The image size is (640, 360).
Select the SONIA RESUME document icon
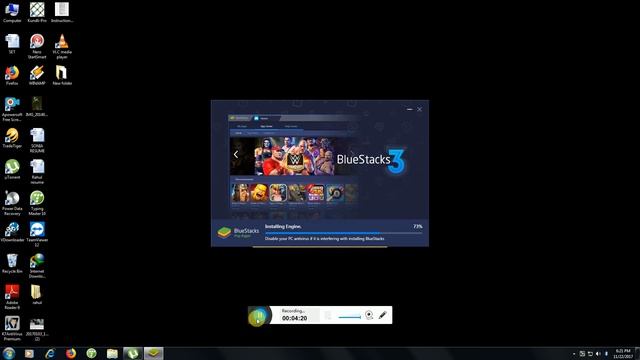[37, 140]
